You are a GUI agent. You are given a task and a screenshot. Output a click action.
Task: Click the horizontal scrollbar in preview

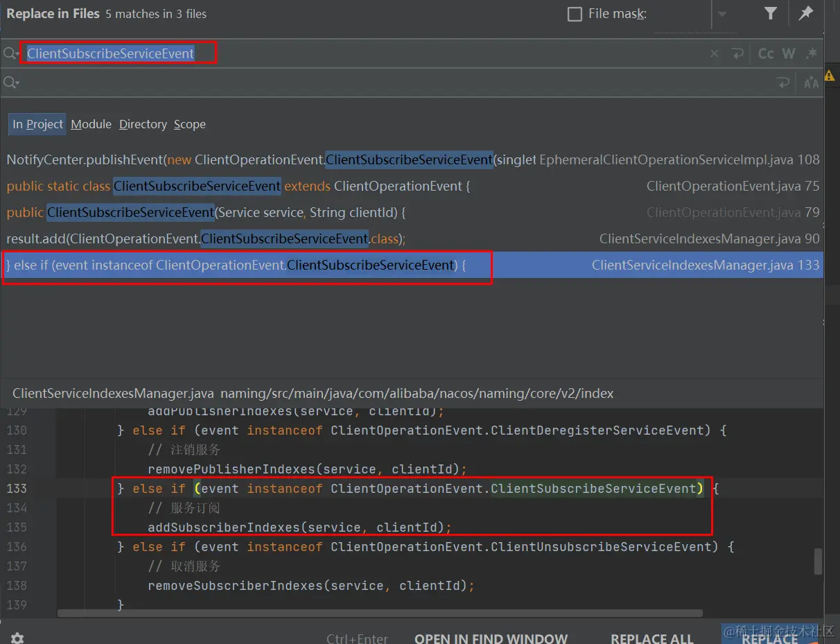[380, 613]
